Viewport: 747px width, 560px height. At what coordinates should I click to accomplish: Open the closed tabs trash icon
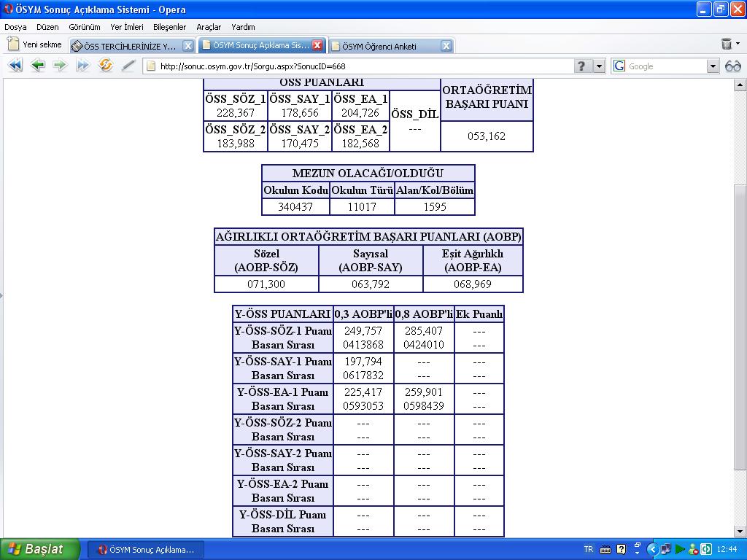[727, 44]
